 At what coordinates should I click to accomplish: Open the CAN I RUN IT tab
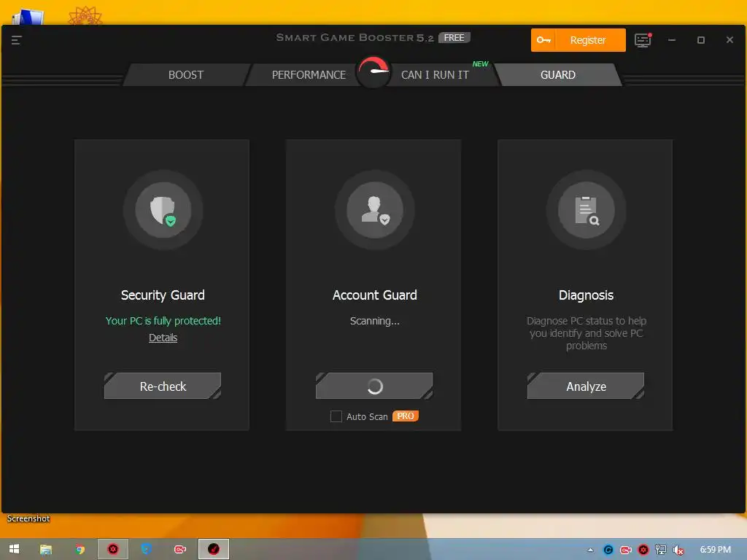coord(435,75)
